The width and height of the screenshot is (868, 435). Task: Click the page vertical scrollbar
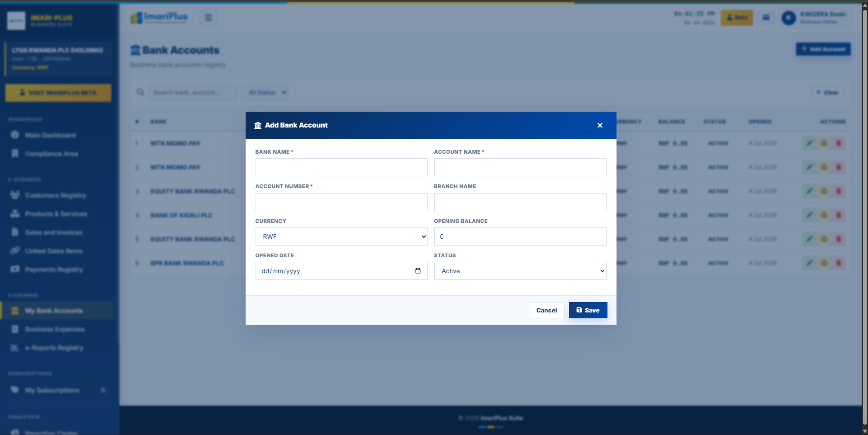[x=865, y=217]
